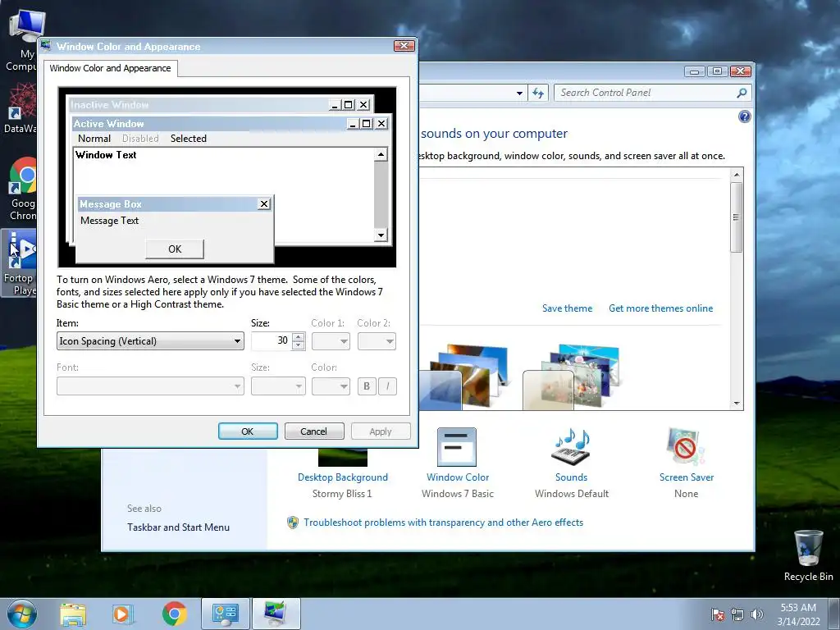This screenshot has width=840, height=630.
Task: Click the volume speaker tray icon
Action: click(x=756, y=614)
